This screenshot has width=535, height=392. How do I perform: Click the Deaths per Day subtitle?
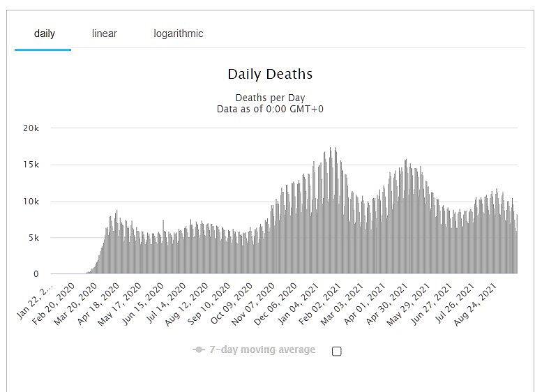[x=270, y=98]
